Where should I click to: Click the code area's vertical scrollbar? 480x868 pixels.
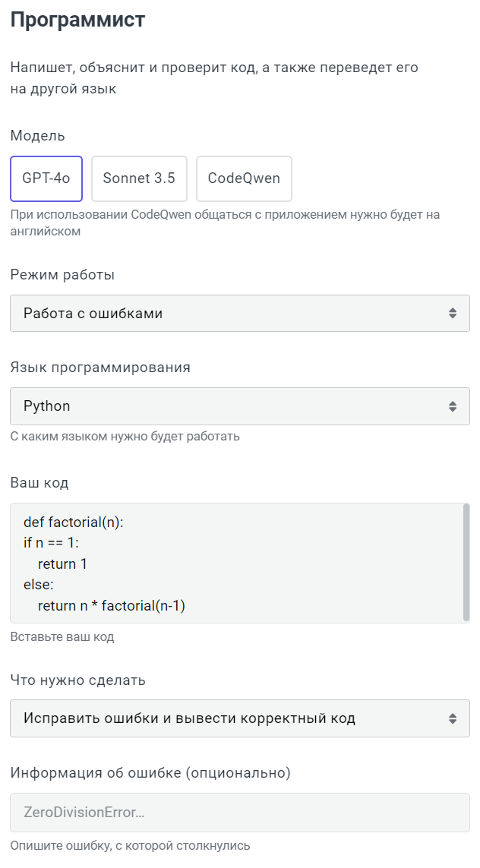466,560
